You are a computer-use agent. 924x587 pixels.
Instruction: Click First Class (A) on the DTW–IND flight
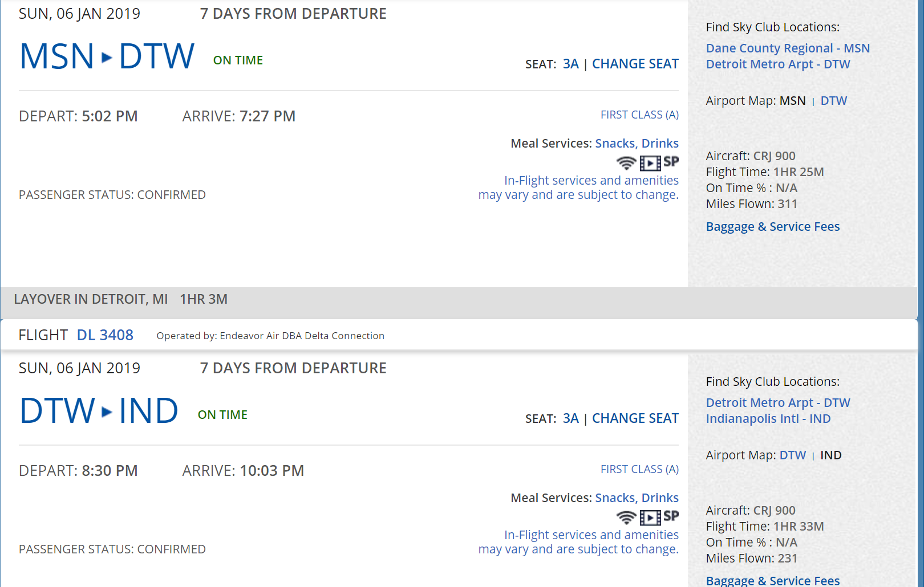tap(639, 470)
